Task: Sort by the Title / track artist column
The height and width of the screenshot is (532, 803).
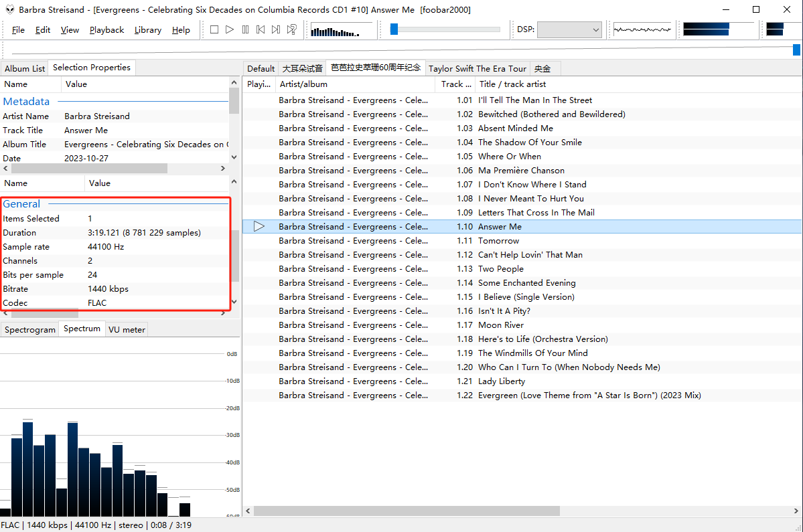Action: (x=512, y=84)
